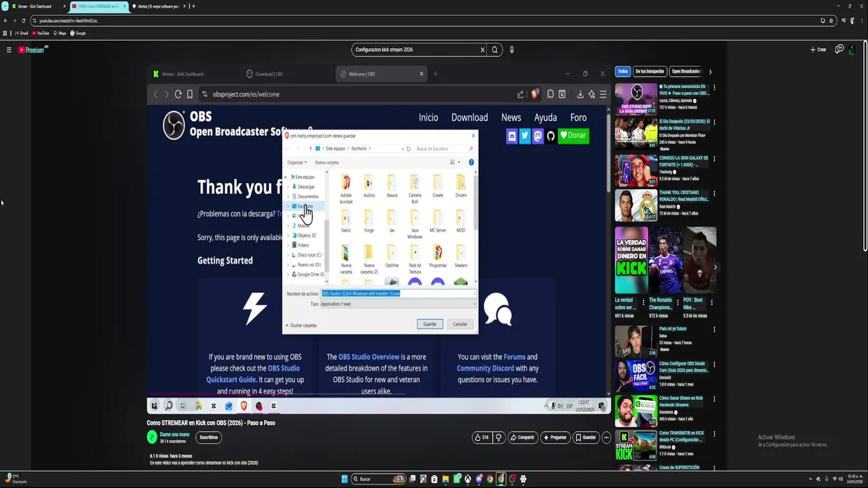Open dialog help question-mark icon
Image resolution: width=868 pixels, height=488 pixels.
(x=471, y=163)
